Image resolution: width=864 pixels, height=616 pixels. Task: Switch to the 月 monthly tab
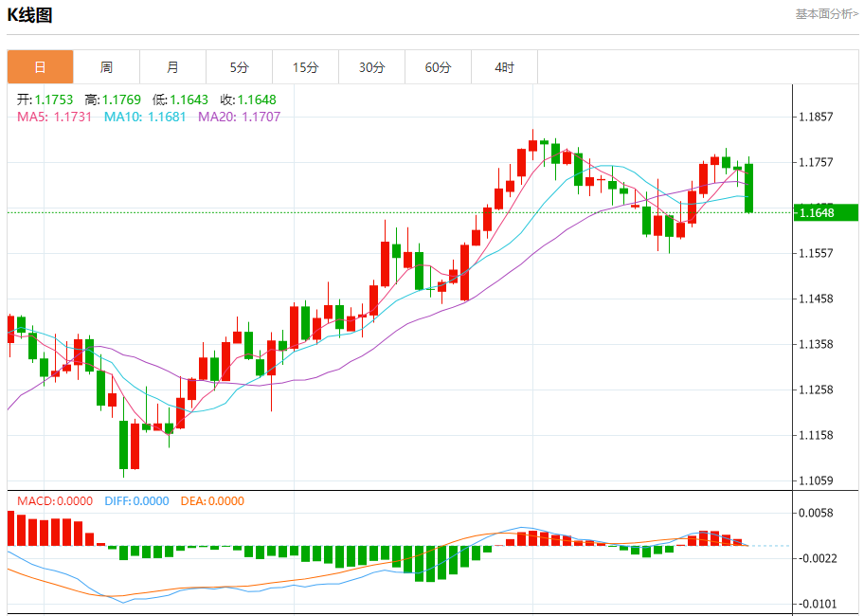173,67
